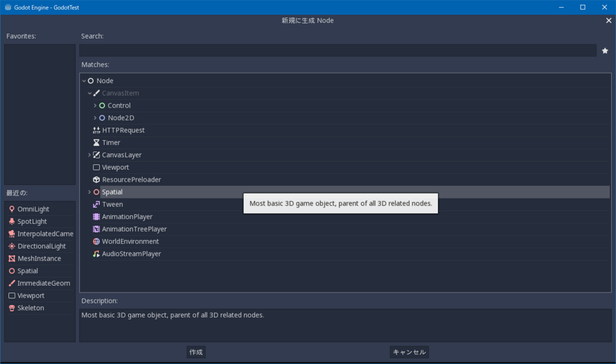Screen dimensions: 616x364
Task: Click the Spatial circle icon in recent list
Action: [12, 271]
